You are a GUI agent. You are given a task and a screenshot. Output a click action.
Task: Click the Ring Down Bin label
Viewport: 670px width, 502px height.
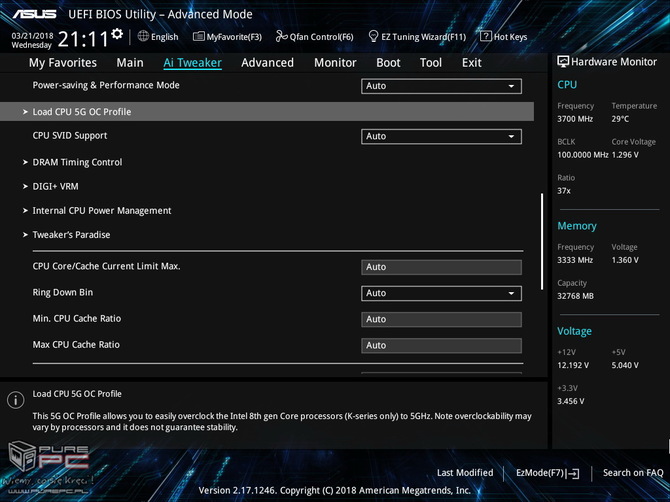[x=63, y=293]
